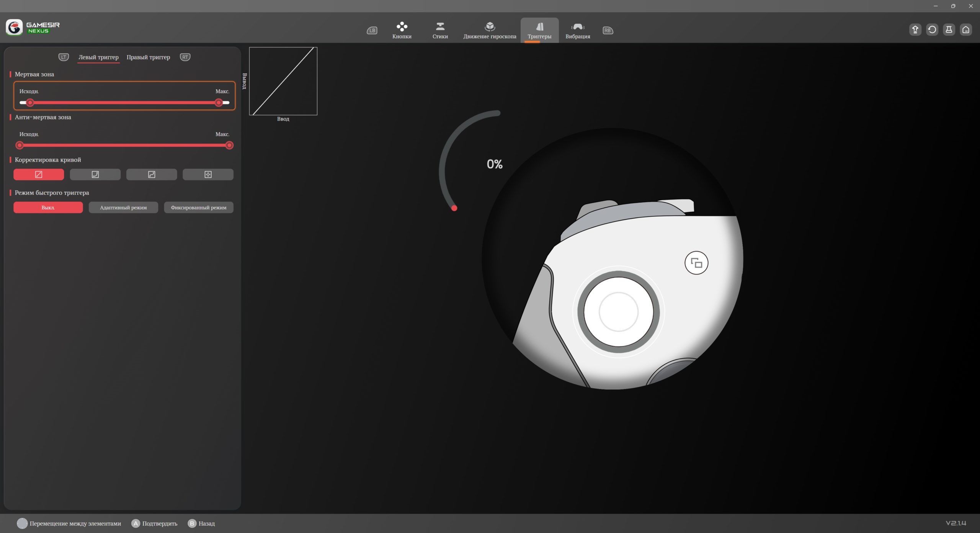Click the Корректировка кривой heading

pyautogui.click(x=48, y=160)
